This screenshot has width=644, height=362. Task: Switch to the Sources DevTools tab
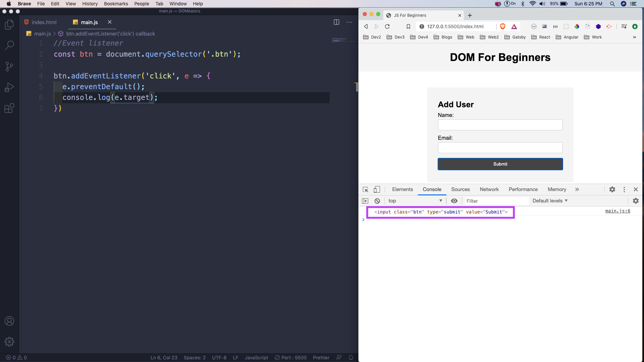click(460, 189)
